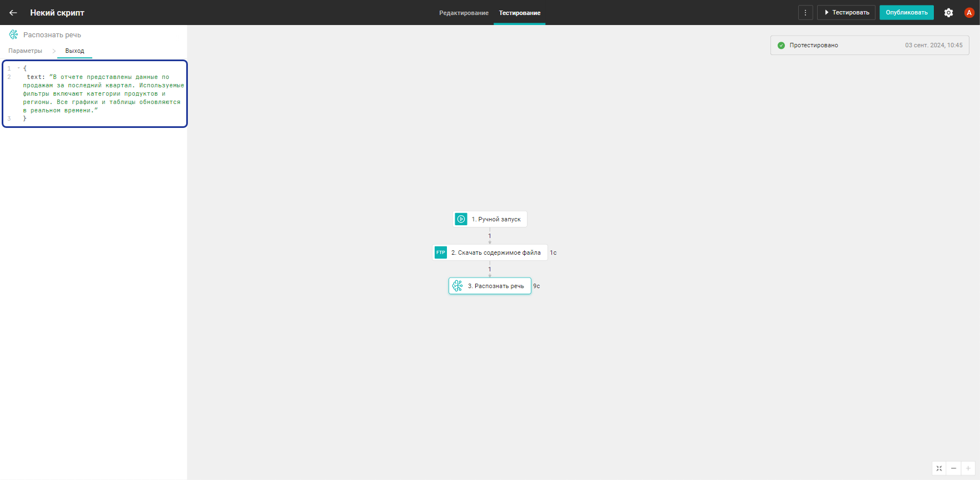Click the 9с duration label
This screenshot has height=480, width=980.
click(536, 286)
